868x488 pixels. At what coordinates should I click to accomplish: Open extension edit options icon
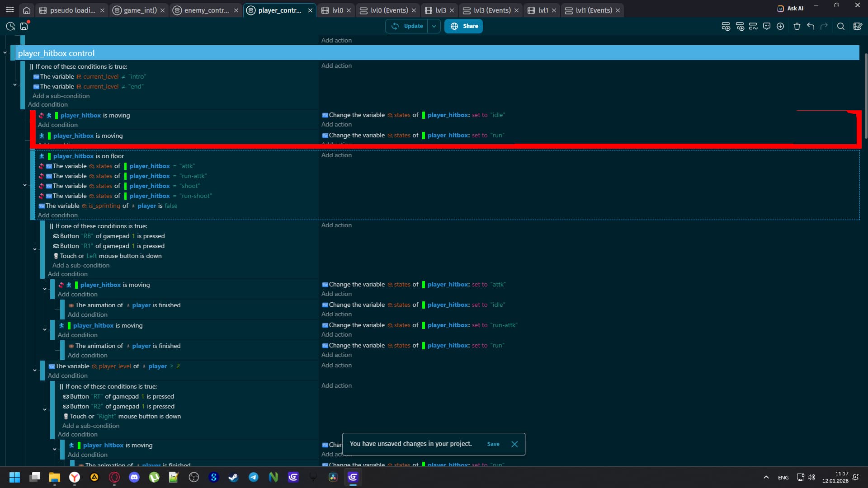point(858,26)
